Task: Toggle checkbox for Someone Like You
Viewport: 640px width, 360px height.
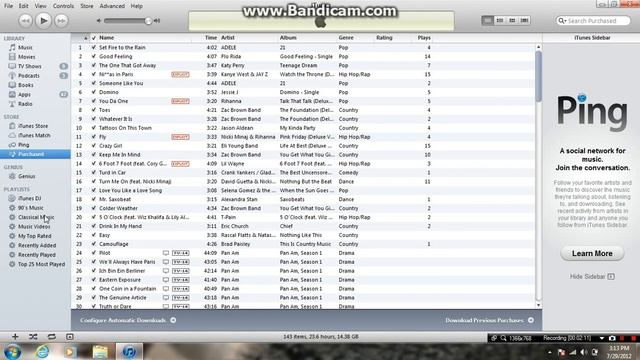Action: click(x=94, y=83)
